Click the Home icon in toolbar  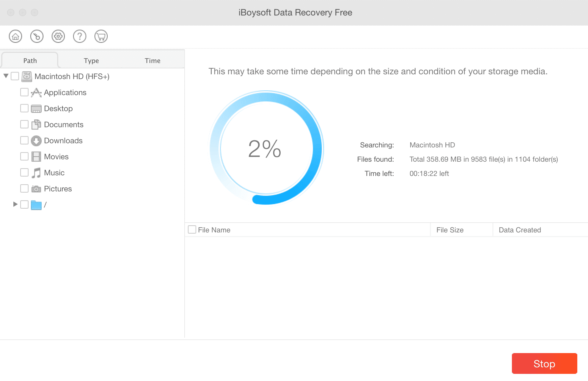15,37
